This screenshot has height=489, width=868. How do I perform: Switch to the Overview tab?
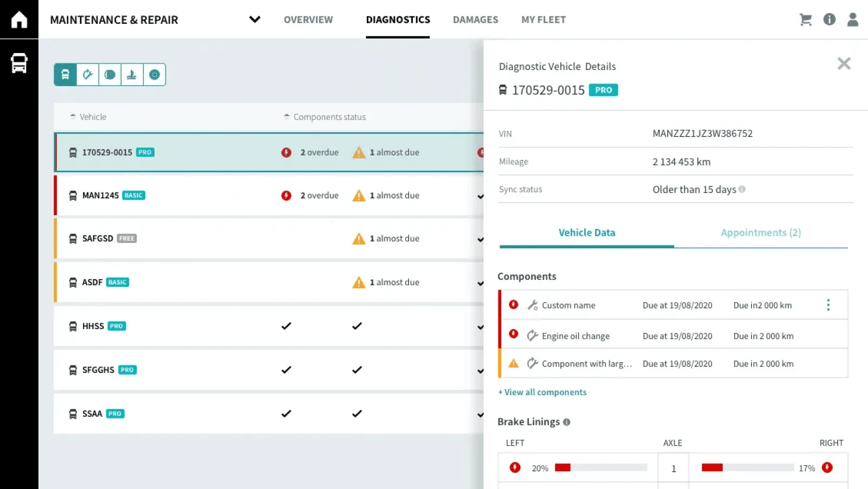[x=308, y=20]
